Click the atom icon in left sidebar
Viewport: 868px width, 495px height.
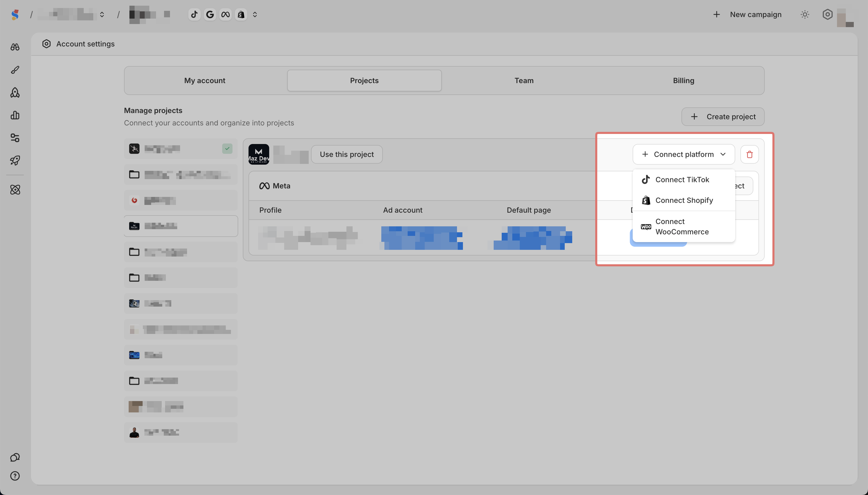[x=15, y=190]
